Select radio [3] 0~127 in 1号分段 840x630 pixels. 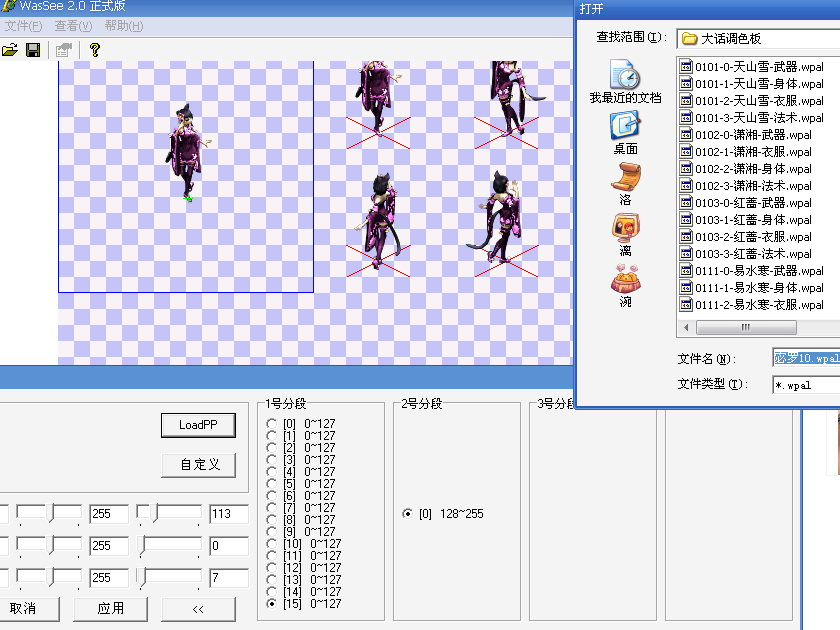click(272, 460)
